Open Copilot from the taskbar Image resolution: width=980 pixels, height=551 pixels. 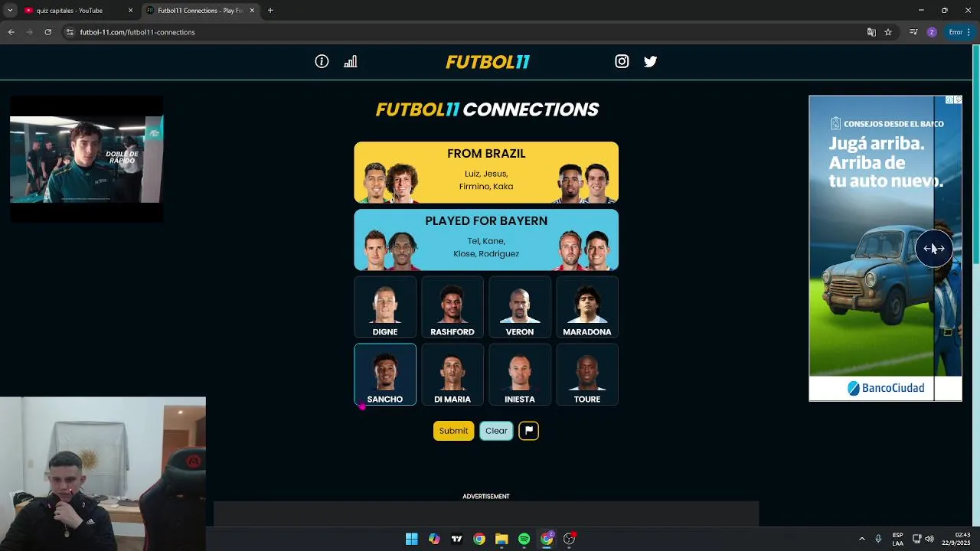pyautogui.click(x=434, y=539)
